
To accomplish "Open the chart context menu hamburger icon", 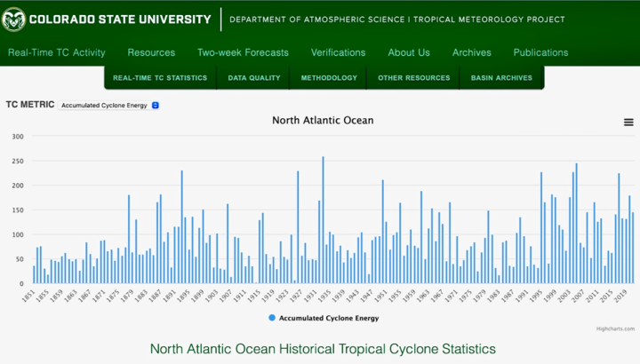I will (x=628, y=123).
